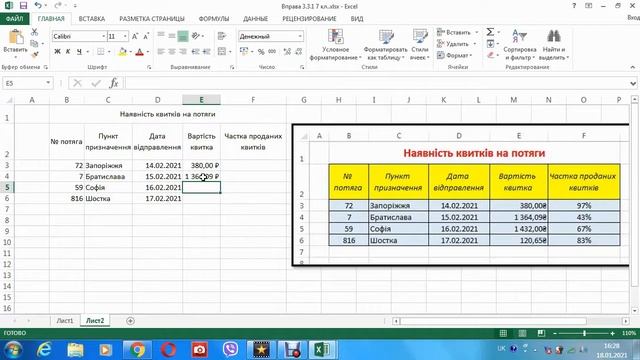This screenshot has height=360, width=640.
Task: Open the Calibri font name dropdown
Action: [x=103, y=36]
